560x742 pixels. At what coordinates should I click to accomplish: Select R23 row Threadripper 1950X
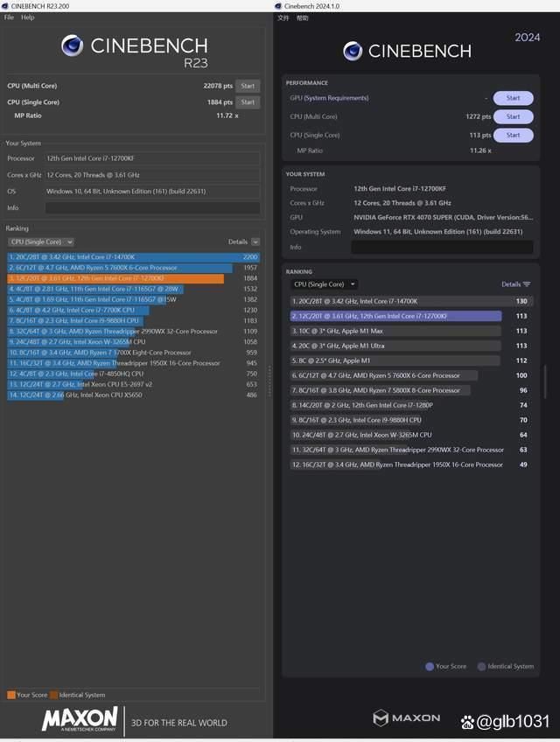(134, 363)
